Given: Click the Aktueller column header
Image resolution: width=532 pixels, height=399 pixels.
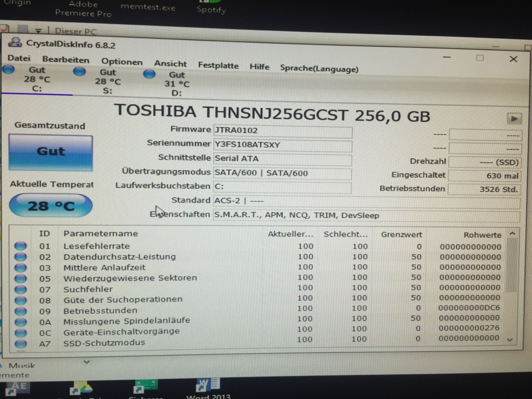Looking at the screenshot, I should [290, 234].
